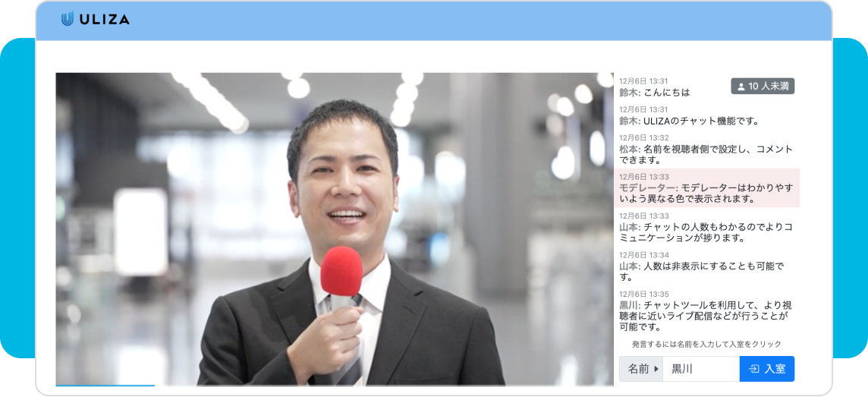Click the timestamp '12月6日 13:35'

point(644,294)
